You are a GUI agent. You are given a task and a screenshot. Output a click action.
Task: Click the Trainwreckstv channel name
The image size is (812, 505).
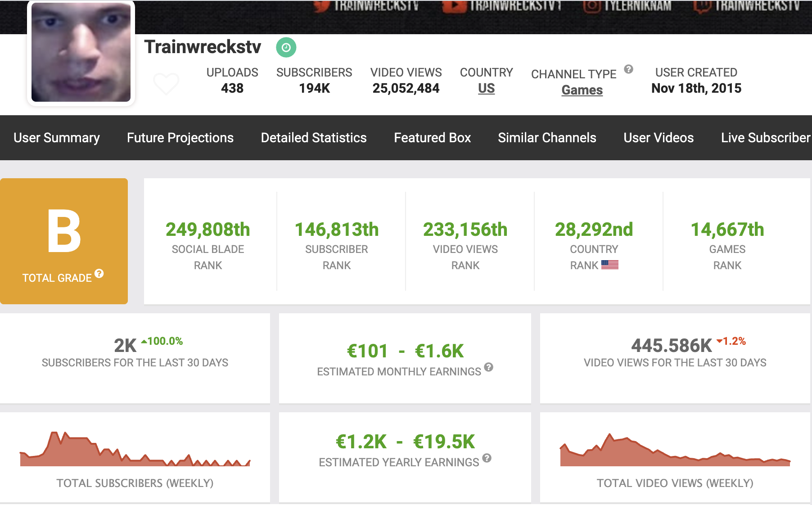click(203, 47)
